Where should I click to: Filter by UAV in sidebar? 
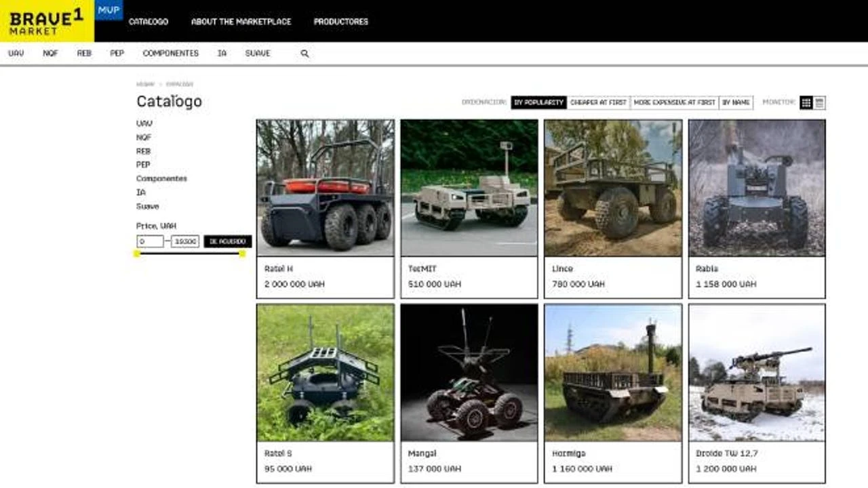144,123
